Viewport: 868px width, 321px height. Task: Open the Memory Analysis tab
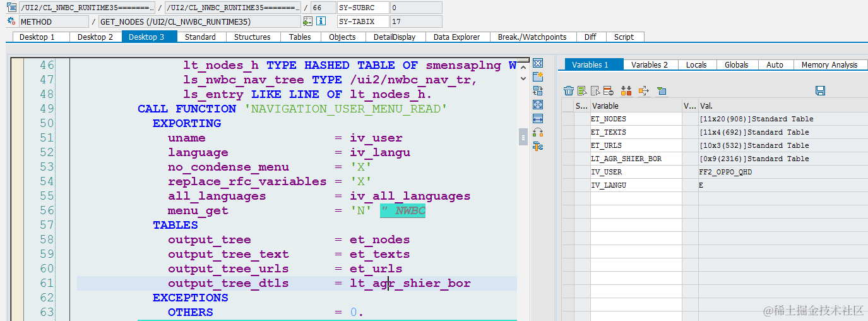[x=829, y=64]
